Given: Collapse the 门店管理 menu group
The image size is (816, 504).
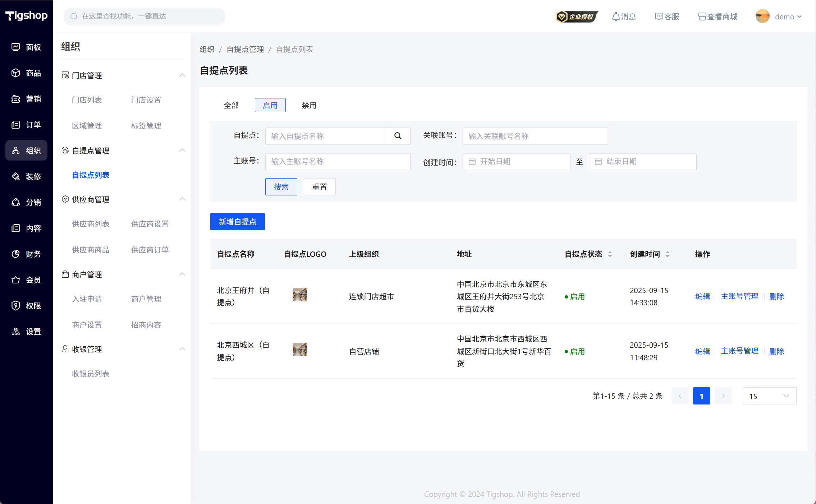Looking at the screenshot, I should [x=182, y=75].
